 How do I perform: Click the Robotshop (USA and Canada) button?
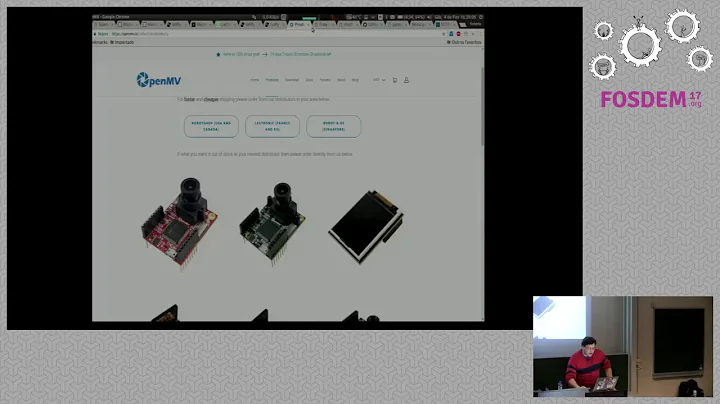[x=211, y=126]
